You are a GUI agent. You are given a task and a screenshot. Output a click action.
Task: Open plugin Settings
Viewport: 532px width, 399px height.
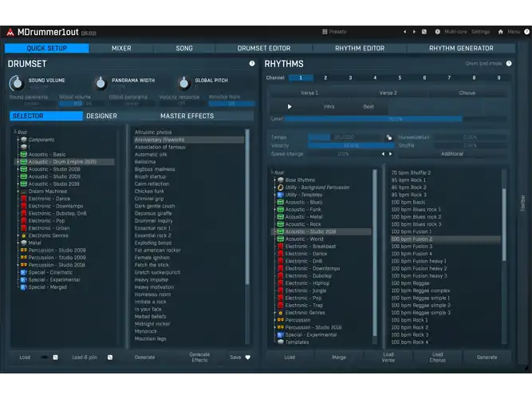[x=480, y=32]
